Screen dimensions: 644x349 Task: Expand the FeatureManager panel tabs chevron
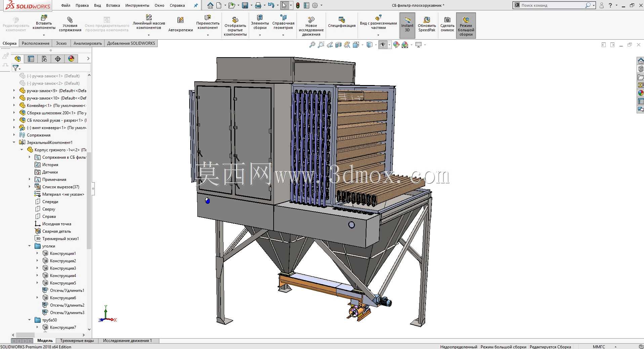[88, 59]
